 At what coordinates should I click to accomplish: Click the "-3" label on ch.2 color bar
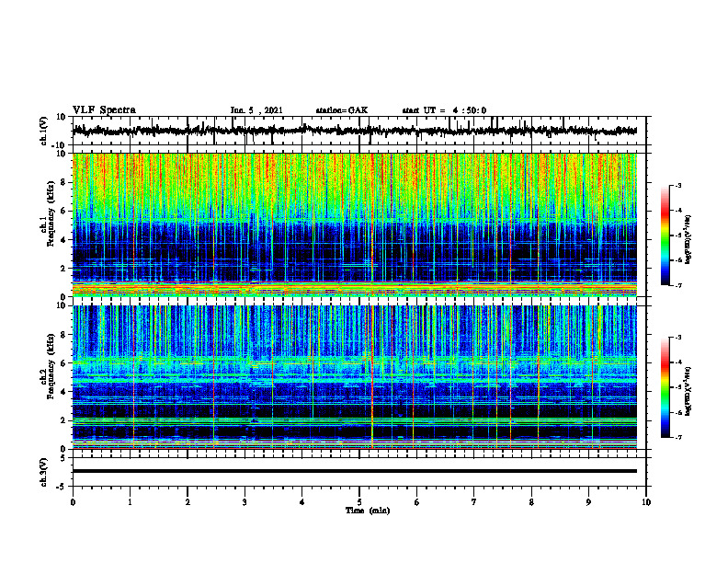[678, 338]
